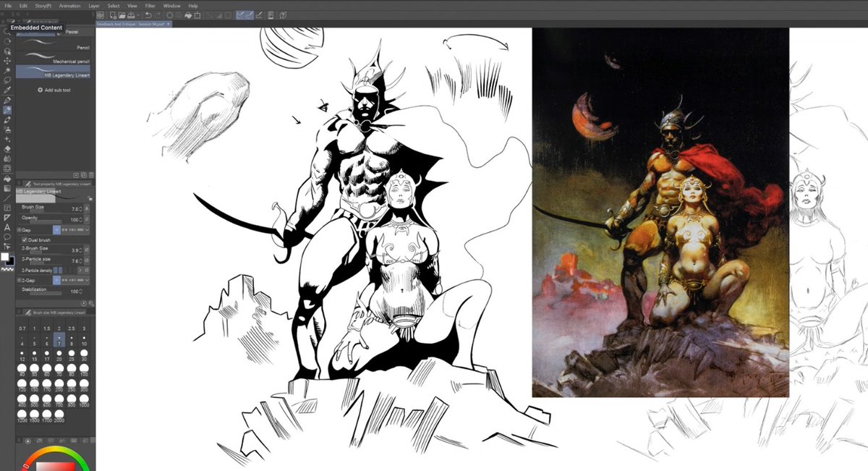The width and height of the screenshot is (868, 471).
Task: Open the Edit menu
Action: (x=23, y=6)
